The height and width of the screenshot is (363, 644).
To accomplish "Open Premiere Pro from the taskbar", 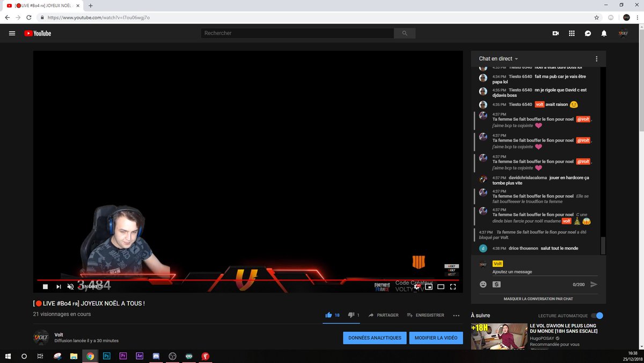I will pos(123,356).
